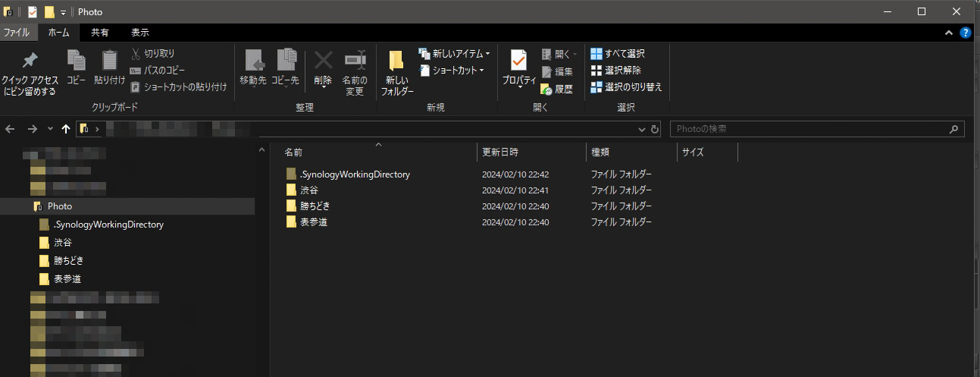Click 名前の変更 (Rename) icon
980x377 pixels.
355,73
